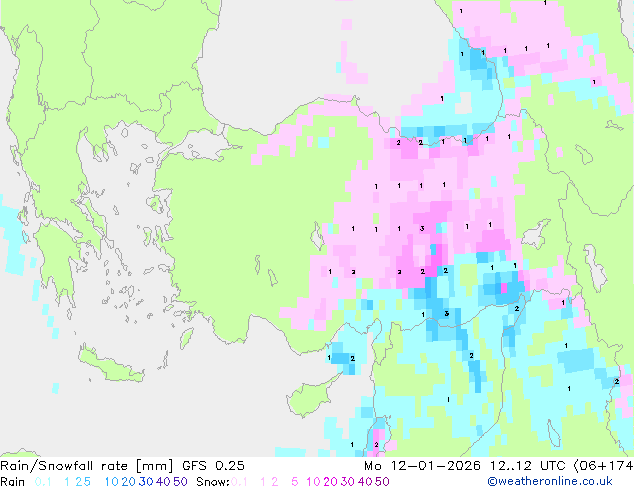Select the Snow 5 legend value
Screen dimensions: 634x490
point(295,482)
